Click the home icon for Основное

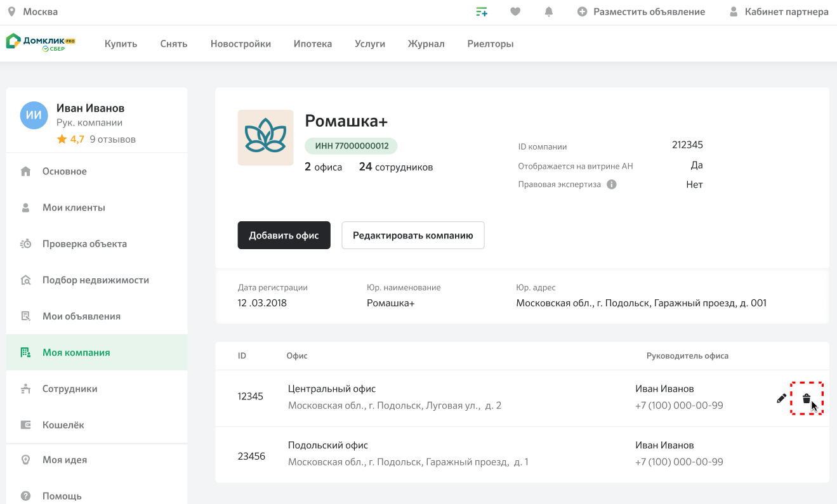pyautogui.click(x=26, y=171)
